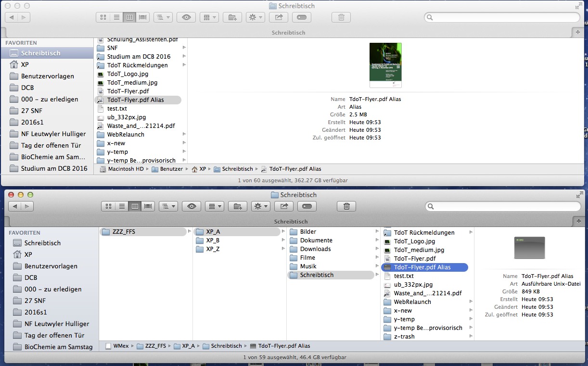Click trash delete button in top window
This screenshot has height=366, width=588.
[341, 17]
